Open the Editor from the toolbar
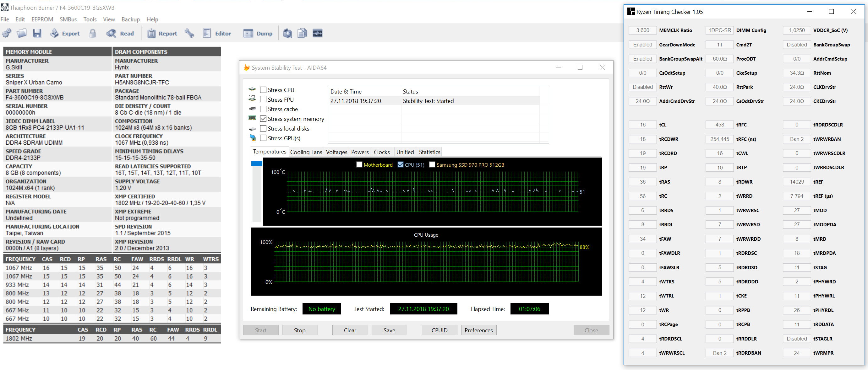 (x=217, y=33)
